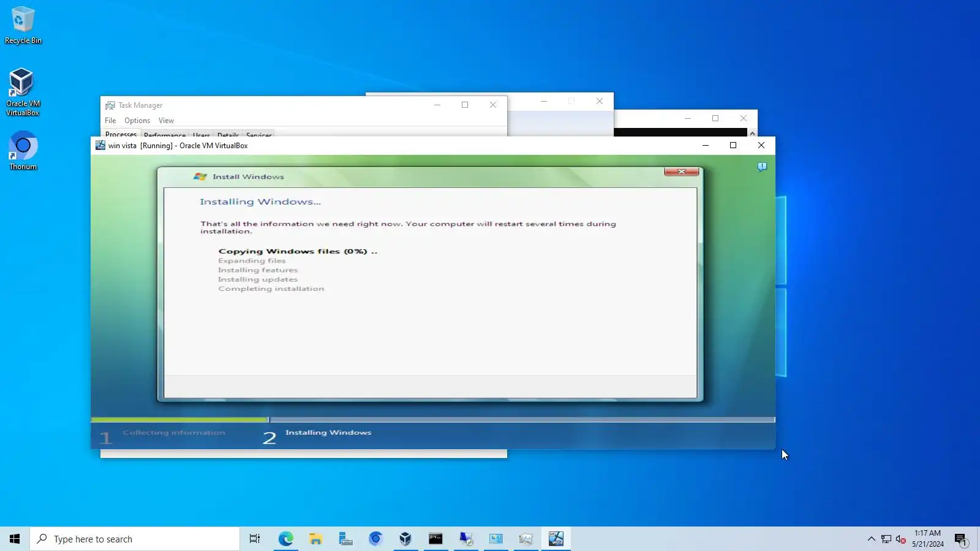Click the "Copying Windows files (0%)" status line
Screen dimensions: 980x551
point(298,251)
